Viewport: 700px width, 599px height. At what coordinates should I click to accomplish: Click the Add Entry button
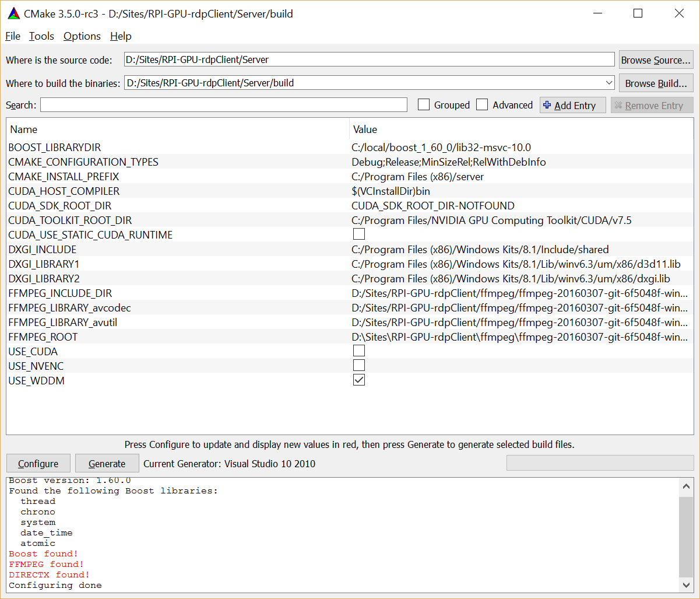pyautogui.click(x=572, y=105)
